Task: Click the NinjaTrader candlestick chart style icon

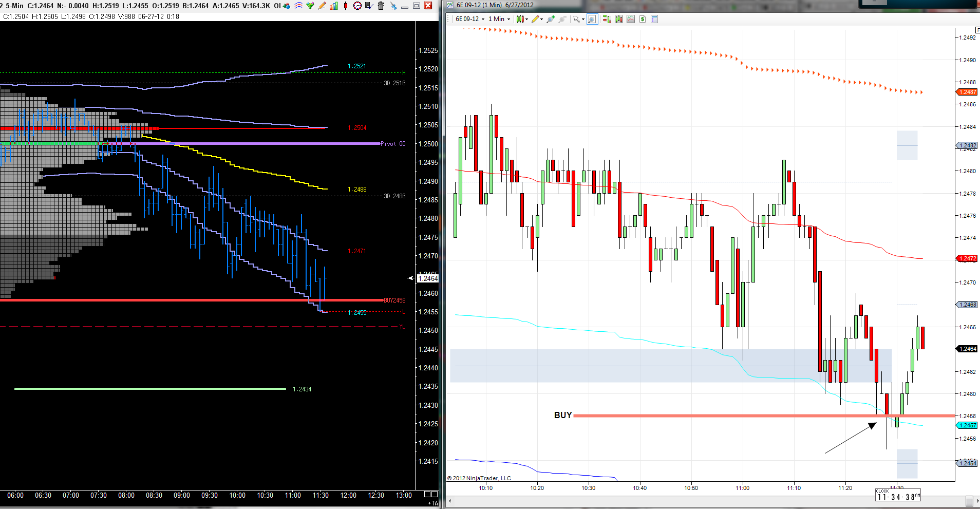Action: click(x=520, y=19)
